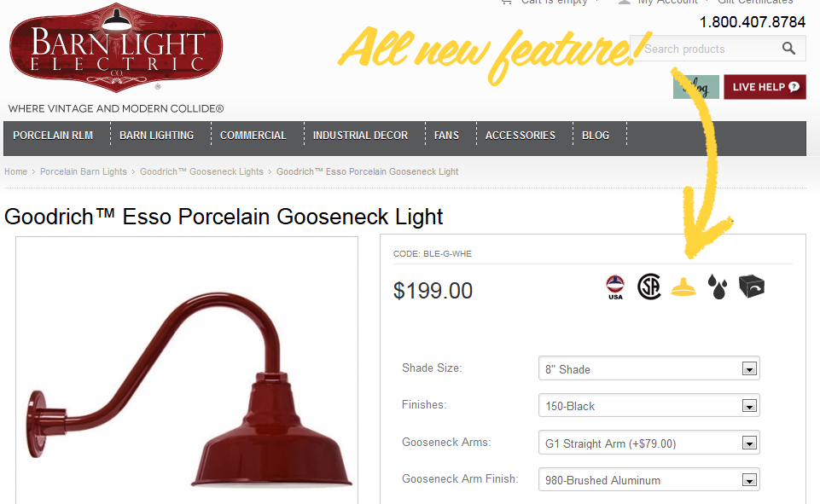Click the search magnifier icon
Image resolution: width=820 pixels, height=504 pixels.
[788, 49]
